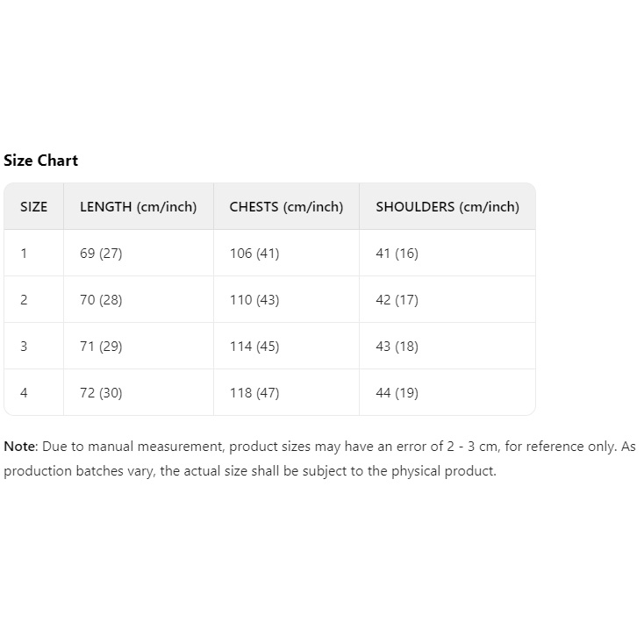Image resolution: width=644 pixels, height=644 pixels.
Task: Select size 4 row label
Action: click(x=24, y=393)
